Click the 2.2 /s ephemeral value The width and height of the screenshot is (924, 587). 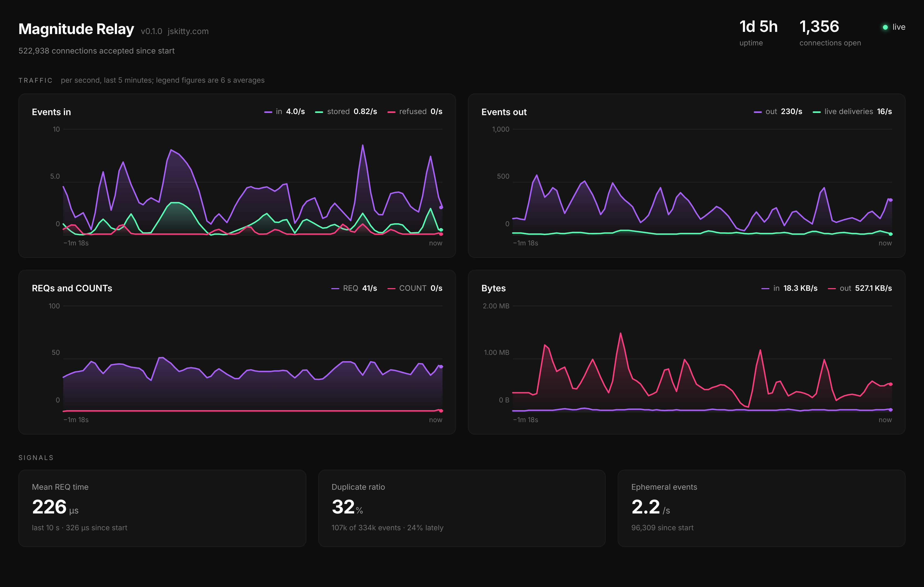pyautogui.click(x=651, y=507)
